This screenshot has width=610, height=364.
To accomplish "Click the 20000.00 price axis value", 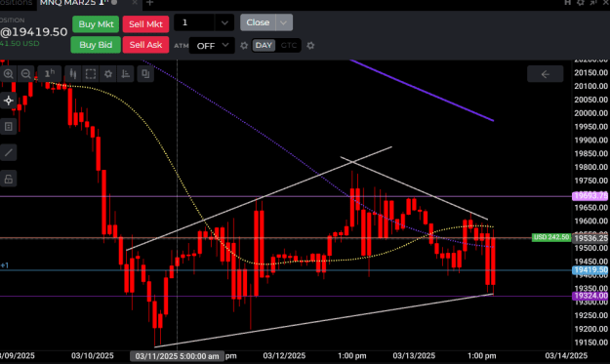I will tap(590, 113).
